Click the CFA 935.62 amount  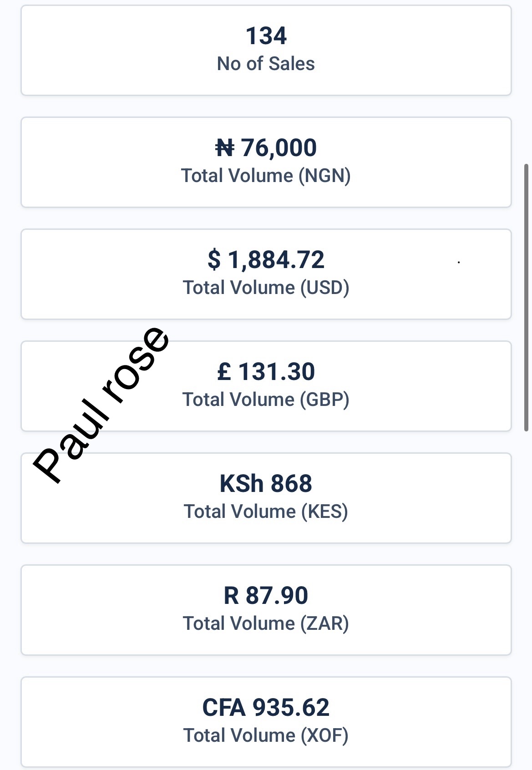[266, 707]
